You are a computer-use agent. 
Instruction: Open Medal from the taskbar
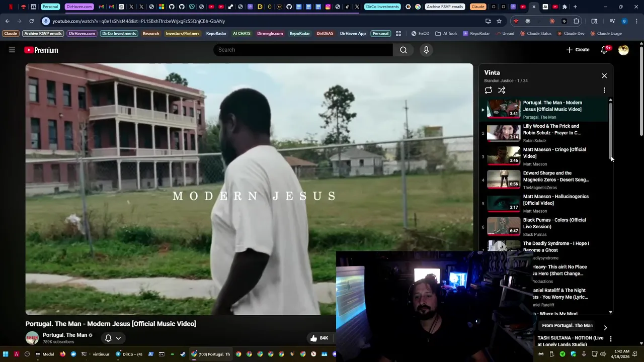pos(44,354)
